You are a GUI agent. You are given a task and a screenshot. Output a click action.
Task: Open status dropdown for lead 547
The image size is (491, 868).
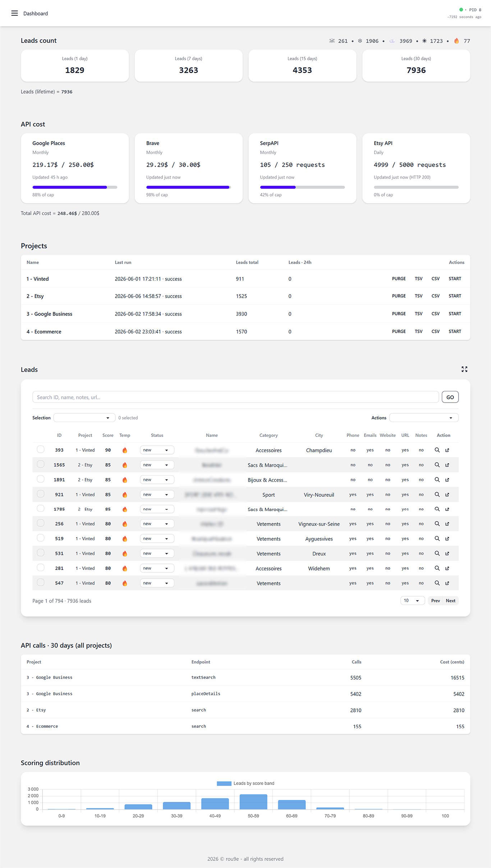click(x=157, y=583)
